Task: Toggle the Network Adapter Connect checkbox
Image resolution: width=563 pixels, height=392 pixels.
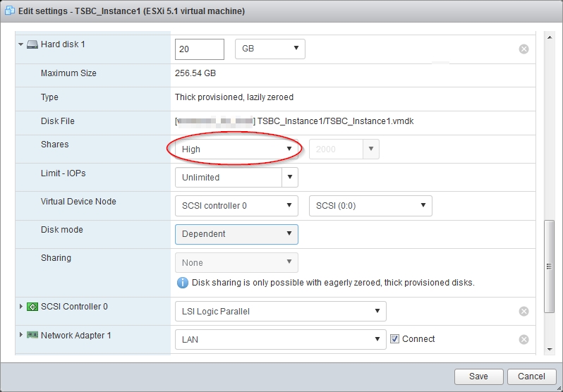Action: 394,339
